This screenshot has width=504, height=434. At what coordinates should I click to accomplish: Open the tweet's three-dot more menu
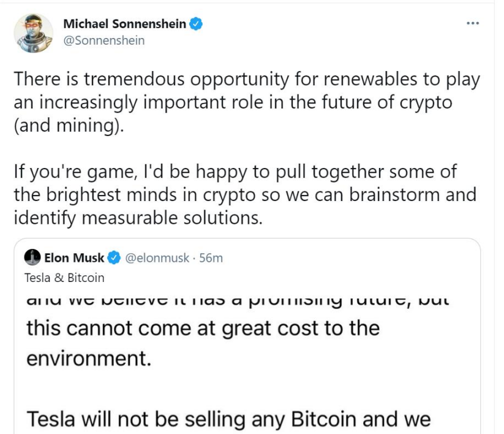pyautogui.click(x=473, y=24)
